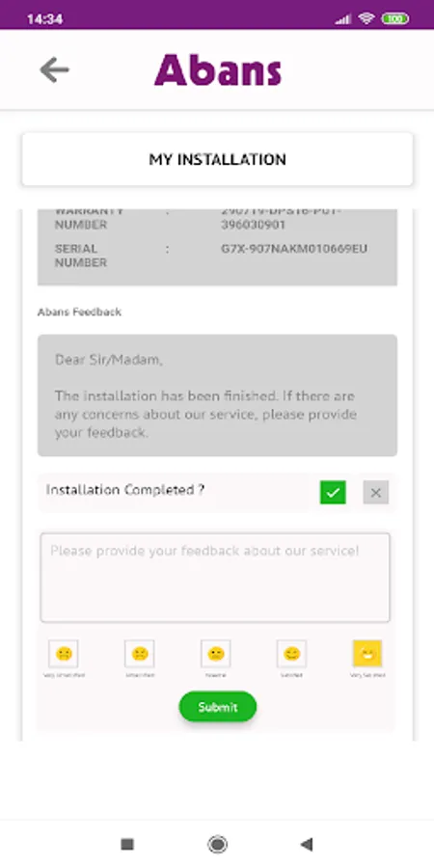Viewport: 434px width, 868px height.
Task: Go back with the arrow icon
Action: (54, 70)
